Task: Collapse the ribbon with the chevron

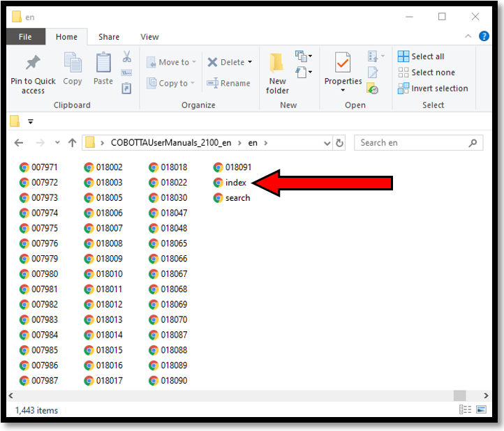Action: (x=468, y=36)
